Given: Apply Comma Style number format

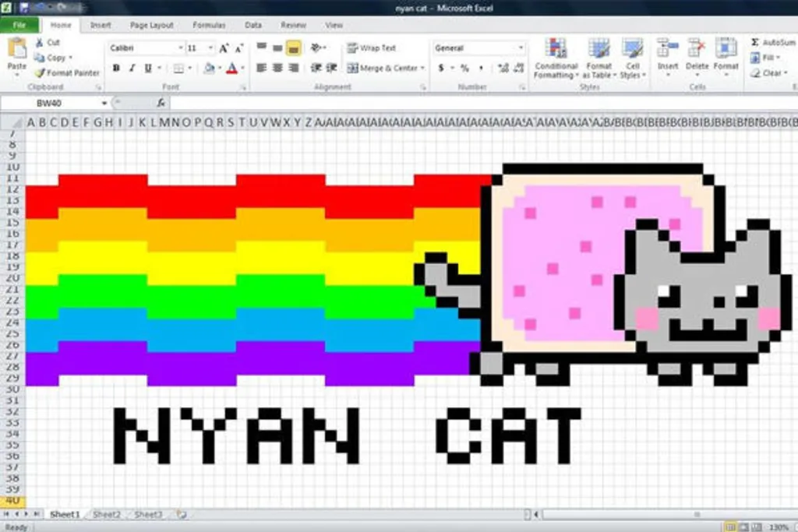Looking at the screenshot, I should tap(481, 68).
